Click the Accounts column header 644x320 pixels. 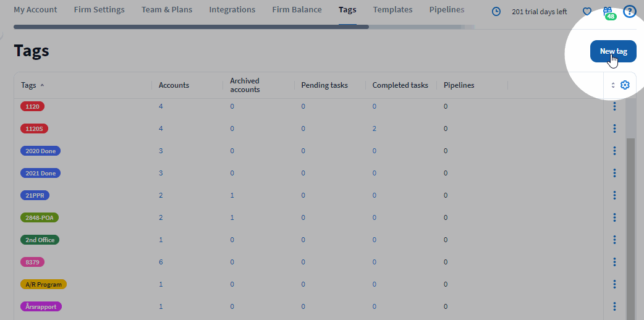174,85
